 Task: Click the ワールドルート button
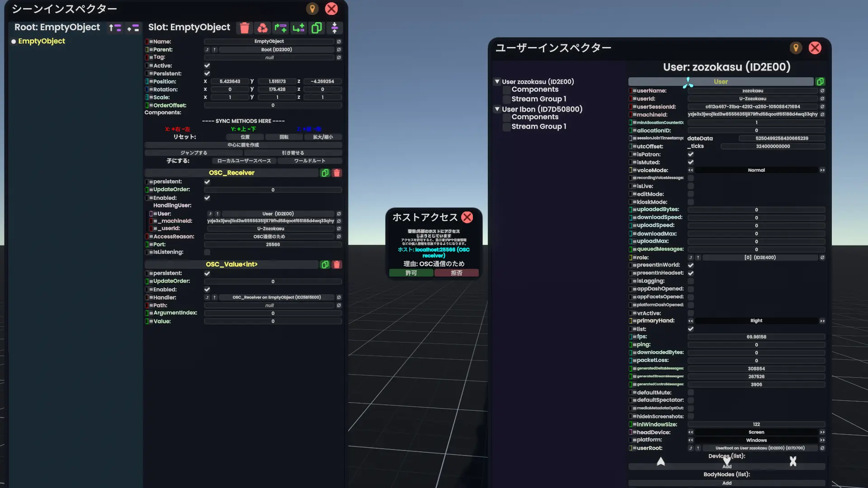(x=310, y=161)
